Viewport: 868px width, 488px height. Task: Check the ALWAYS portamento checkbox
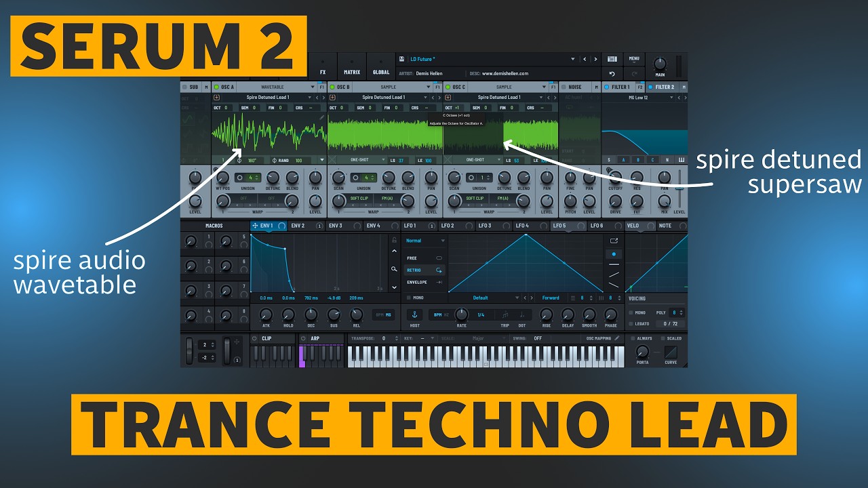[633, 338]
